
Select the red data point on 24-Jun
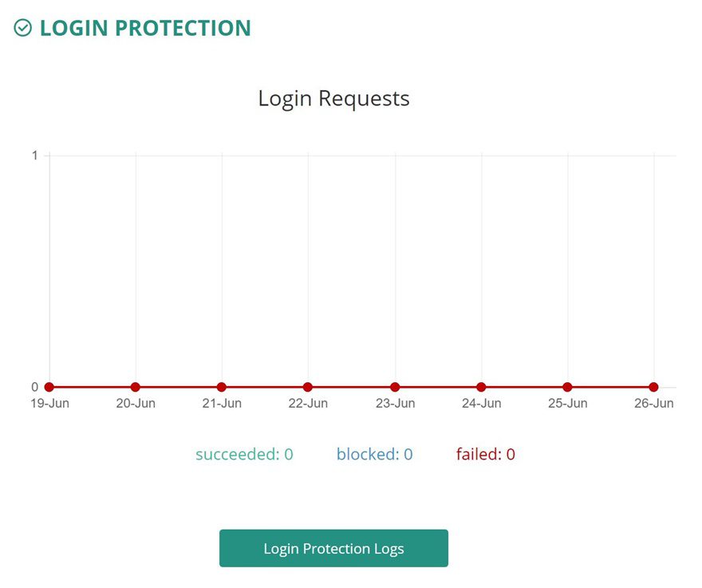coord(481,386)
